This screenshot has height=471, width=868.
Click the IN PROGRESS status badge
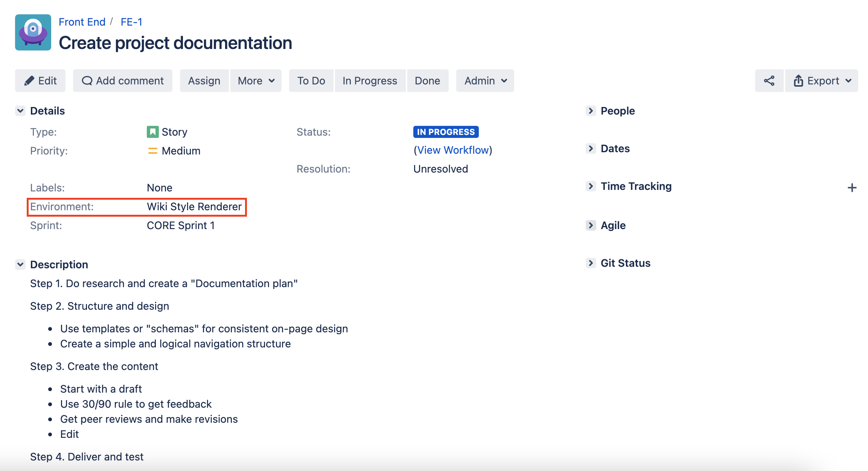tap(446, 132)
